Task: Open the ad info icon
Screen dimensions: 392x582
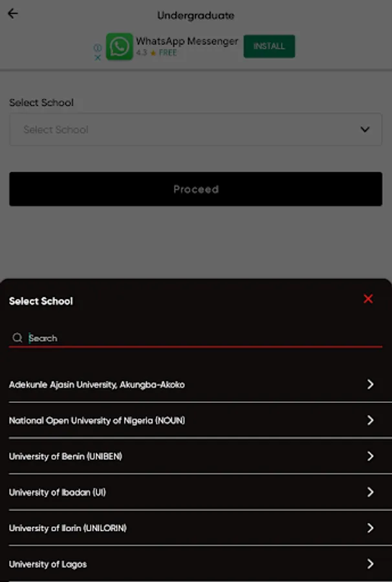Action: [98, 47]
